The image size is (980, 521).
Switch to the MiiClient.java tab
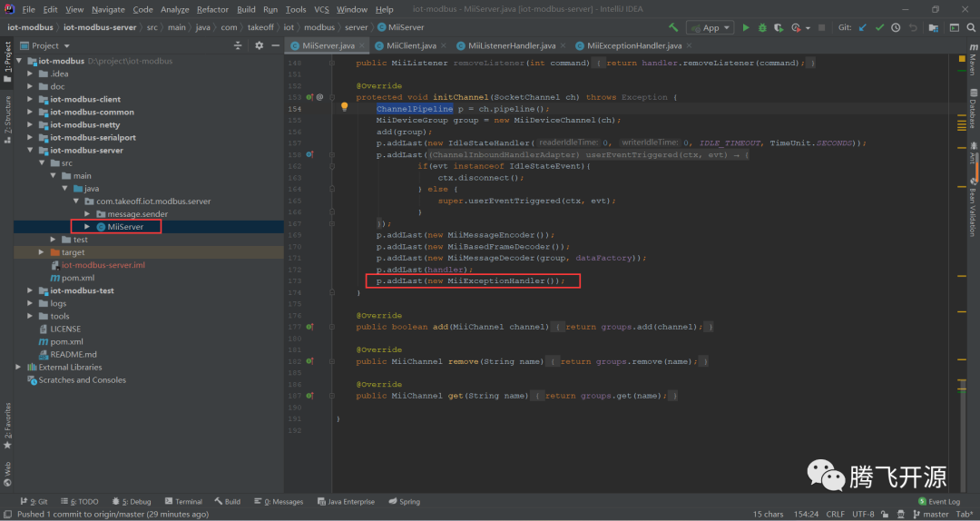[x=409, y=45]
